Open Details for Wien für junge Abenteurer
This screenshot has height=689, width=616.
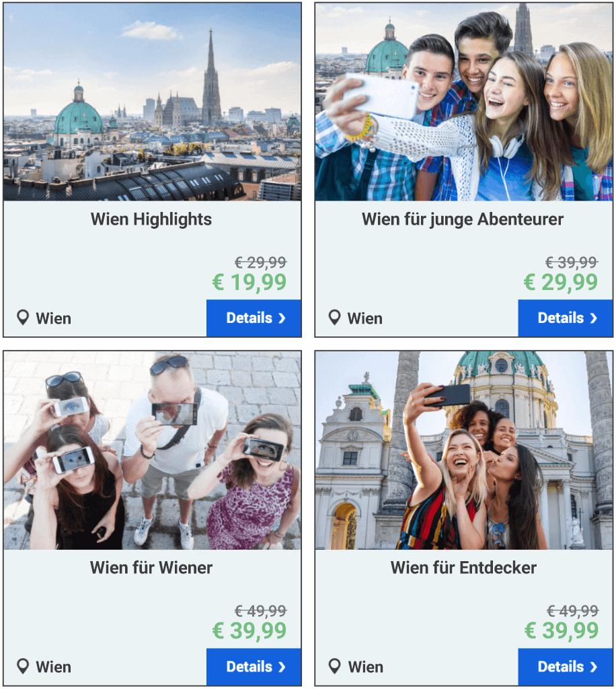566,318
